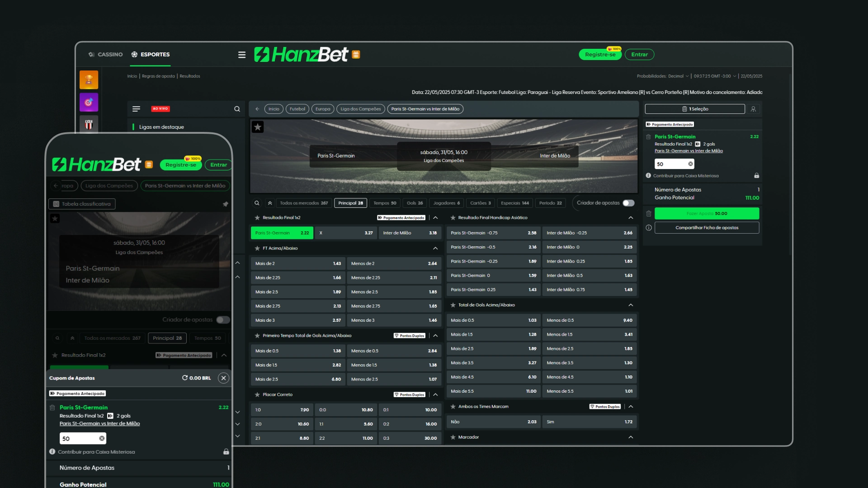Open the Cartões 3 markets tab
Viewport: 868px width, 488px height.
pos(480,203)
